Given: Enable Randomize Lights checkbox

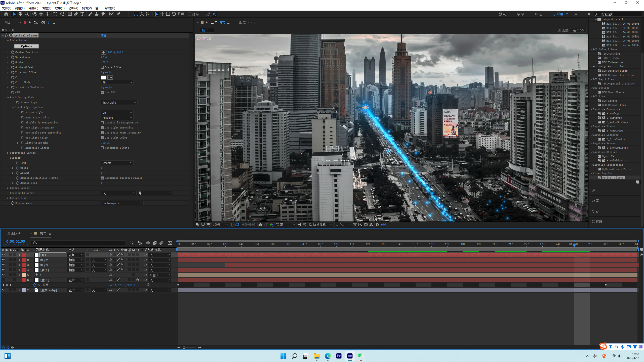Looking at the screenshot, I should (x=102, y=148).
